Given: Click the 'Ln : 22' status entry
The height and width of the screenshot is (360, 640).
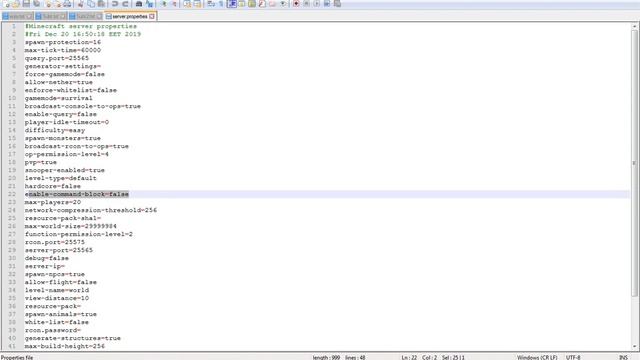Looking at the screenshot, I should click(409, 357).
